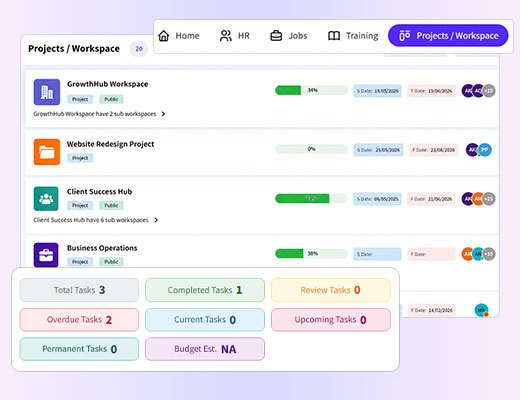The height and width of the screenshot is (400, 520).
Task: Click the Client Success Hub progress bar
Action: (x=311, y=199)
